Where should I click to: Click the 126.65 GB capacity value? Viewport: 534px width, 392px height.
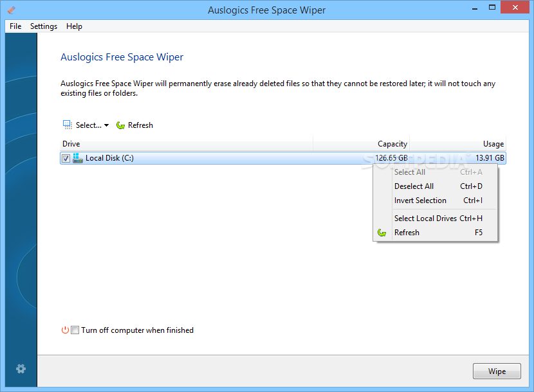click(391, 158)
